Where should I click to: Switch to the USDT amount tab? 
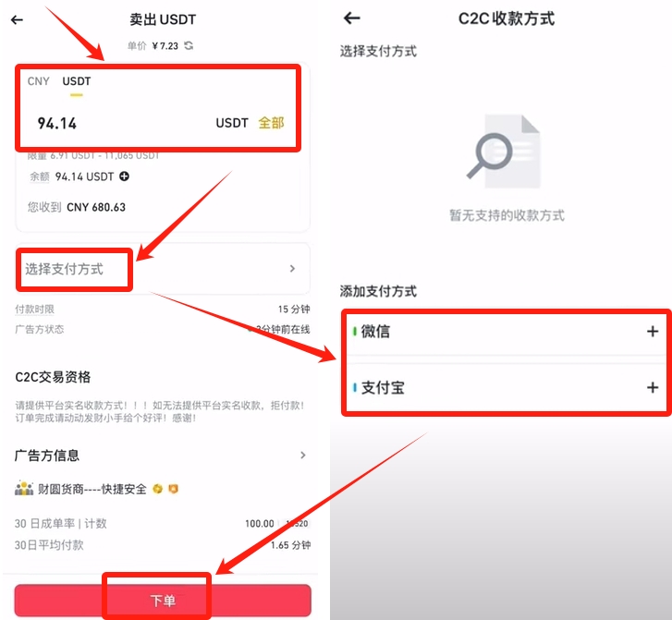(77, 81)
